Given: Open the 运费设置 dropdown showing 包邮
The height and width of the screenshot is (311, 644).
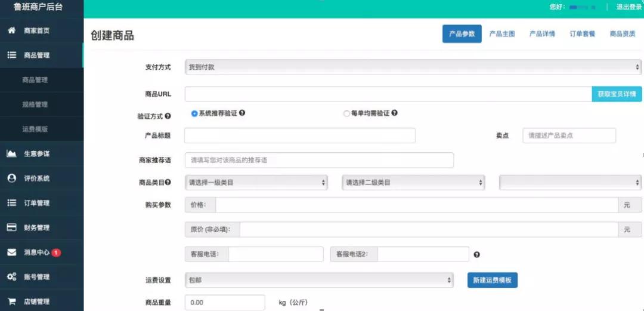Looking at the screenshot, I should click(x=319, y=280).
